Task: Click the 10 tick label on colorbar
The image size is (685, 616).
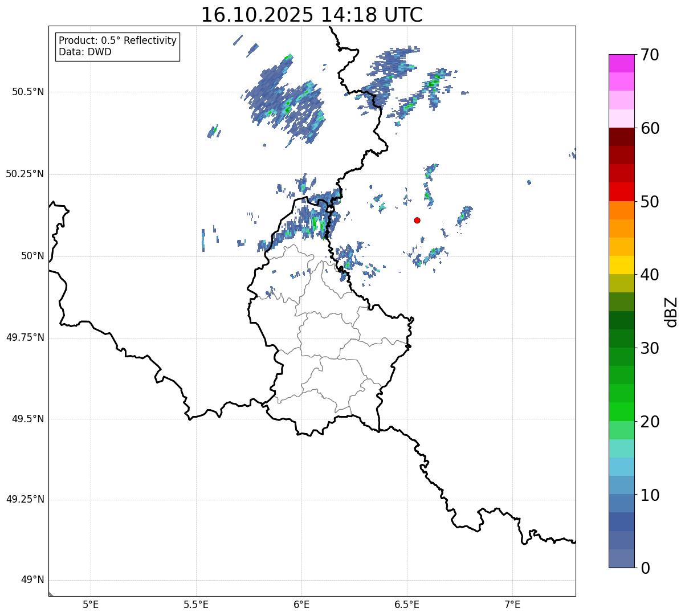Action: 650,495
